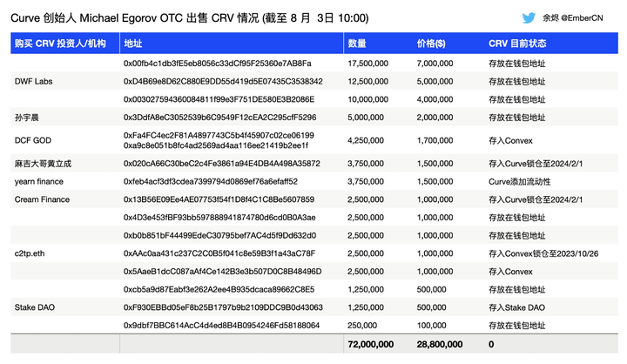Click the 'c2tp.eth' investor cell

coord(30,253)
